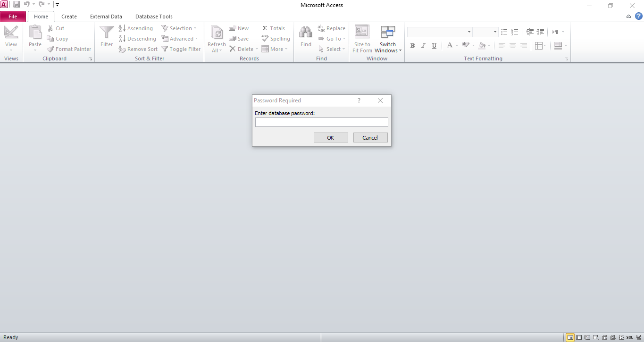This screenshot has height=342, width=644.
Task: Toggle Bold text formatting
Action: click(412, 46)
